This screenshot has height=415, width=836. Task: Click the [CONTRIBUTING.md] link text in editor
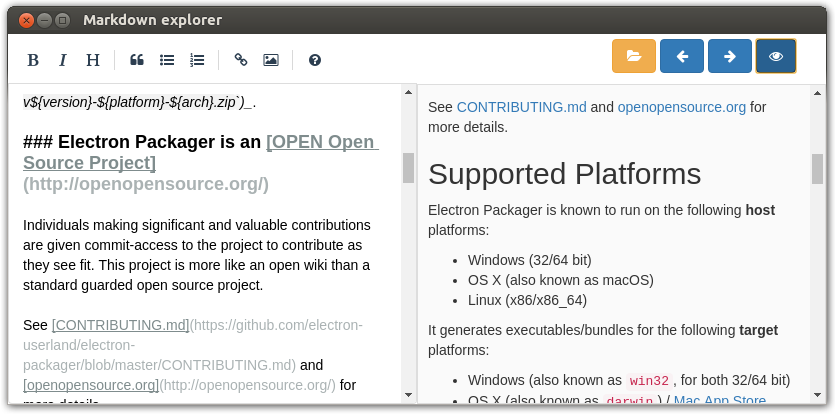(120, 325)
